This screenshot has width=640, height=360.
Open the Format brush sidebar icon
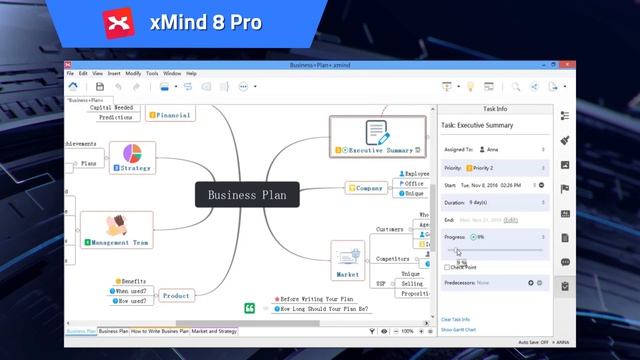(565, 140)
